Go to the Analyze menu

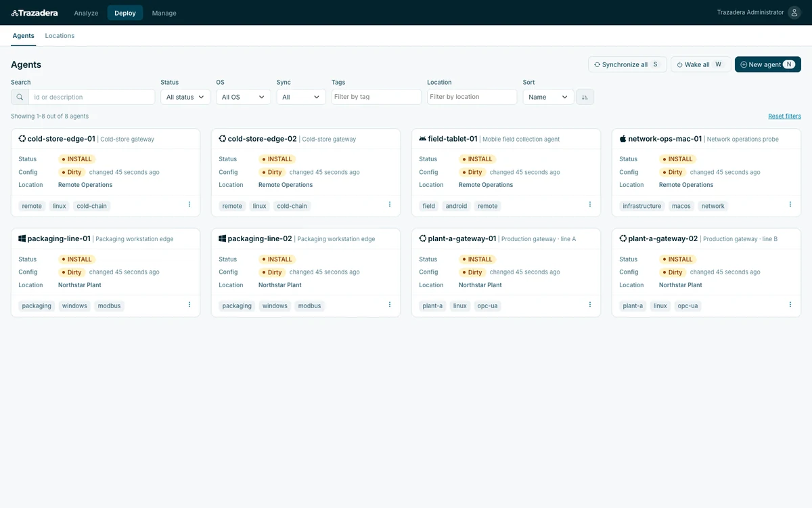86,13
